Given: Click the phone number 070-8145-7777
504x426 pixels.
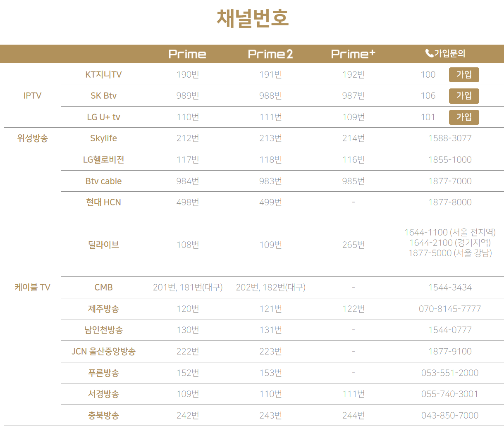Looking at the screenshot, I should pyautogui.click(x=450, y=309).
